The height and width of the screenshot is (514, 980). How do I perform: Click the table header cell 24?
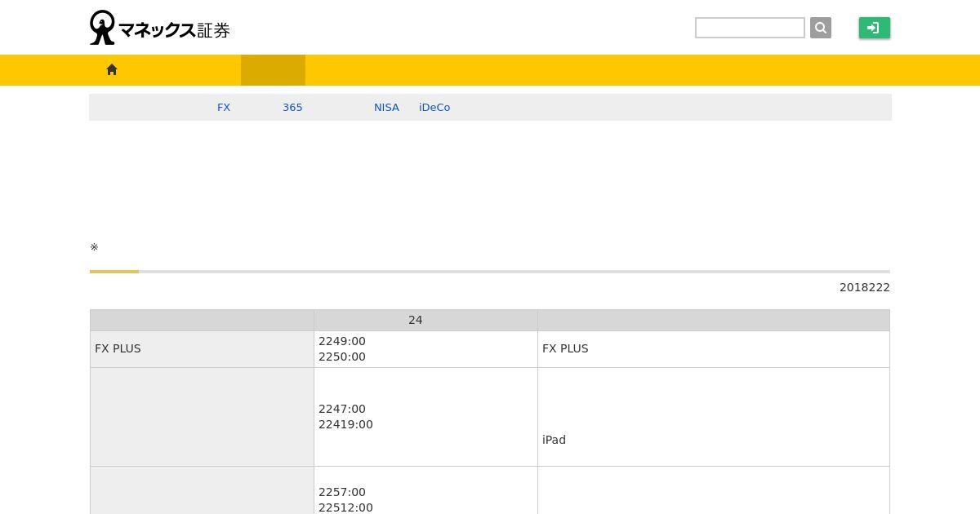point(425,320)
